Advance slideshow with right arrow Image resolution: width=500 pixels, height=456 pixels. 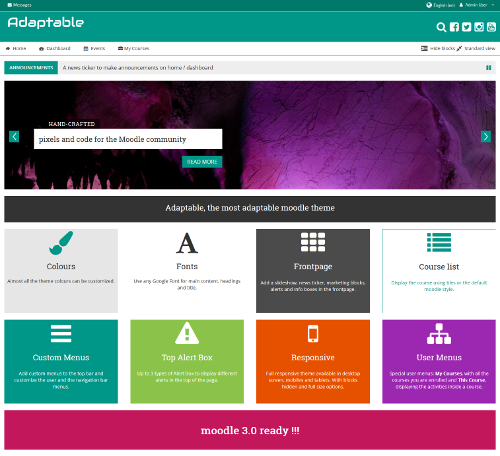486,136
